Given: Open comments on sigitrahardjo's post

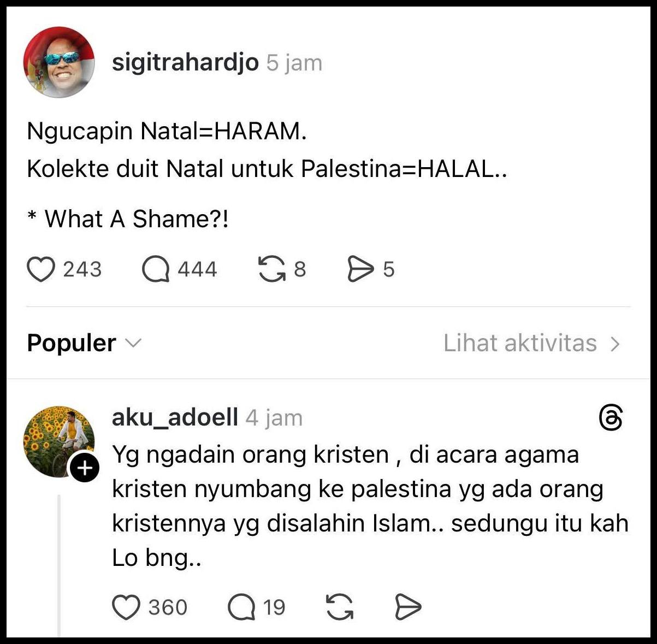Looking at the screenshot, I should [156, 269].
